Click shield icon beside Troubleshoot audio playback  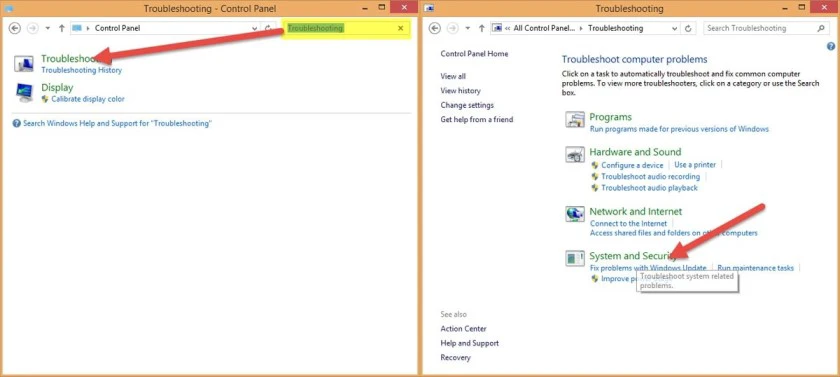pyautogui.click(x=595, y=188)
